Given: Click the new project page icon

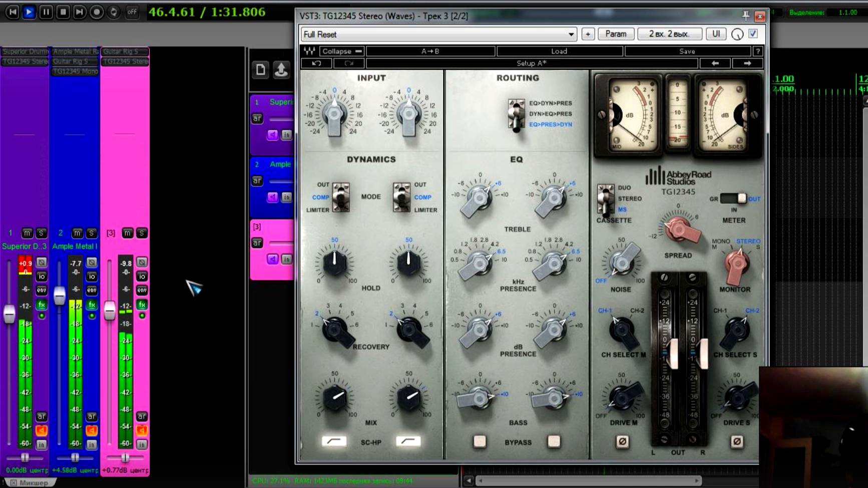Looking at the screenshot, I should click(261, 70).
